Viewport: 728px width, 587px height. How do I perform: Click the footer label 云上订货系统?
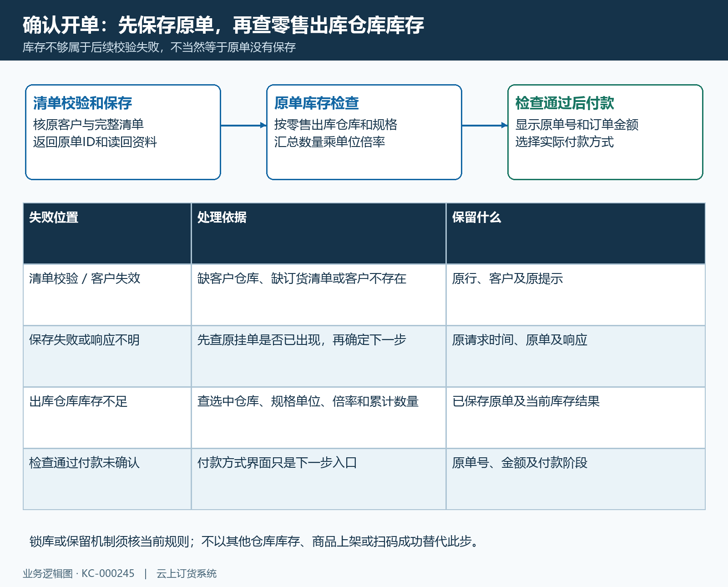[187, 574]
